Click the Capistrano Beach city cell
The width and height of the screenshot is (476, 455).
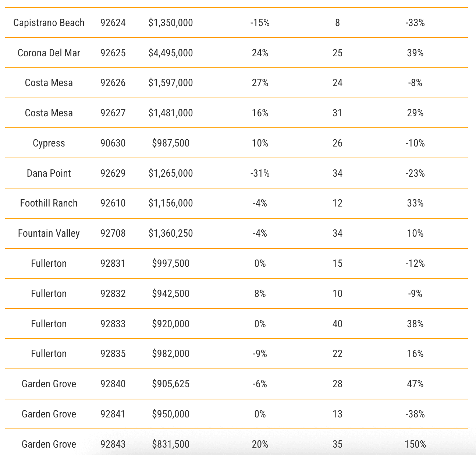49,23
